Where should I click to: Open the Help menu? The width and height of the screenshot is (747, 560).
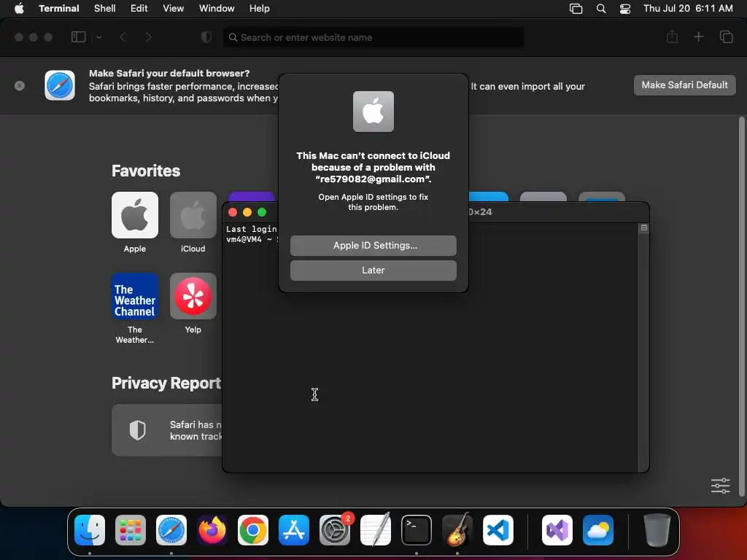[x=259, y=8]
